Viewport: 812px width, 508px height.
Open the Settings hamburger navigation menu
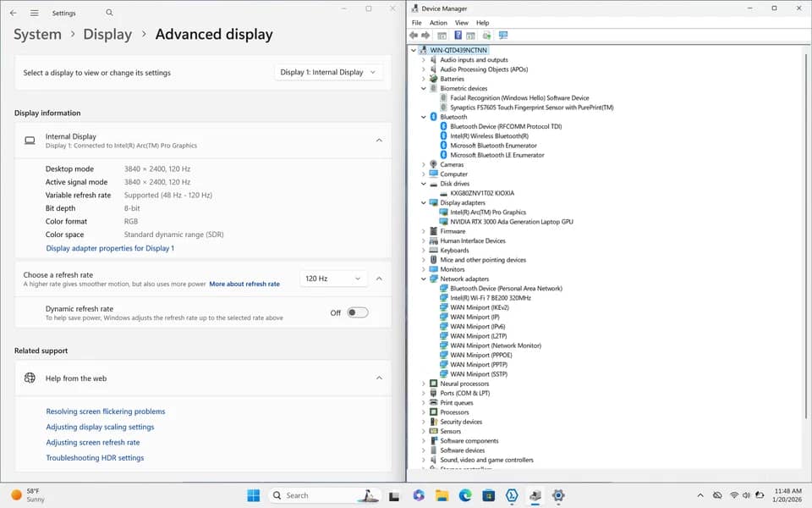click(x=34, y=13)
